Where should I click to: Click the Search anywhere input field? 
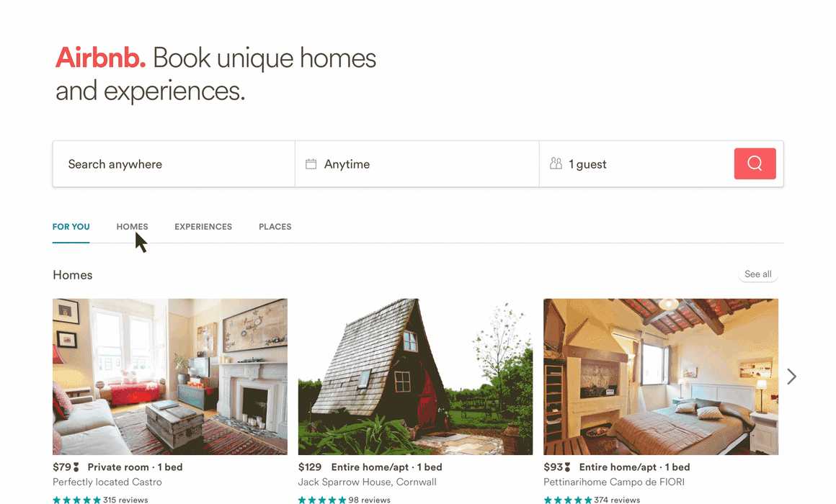[174, 164]
